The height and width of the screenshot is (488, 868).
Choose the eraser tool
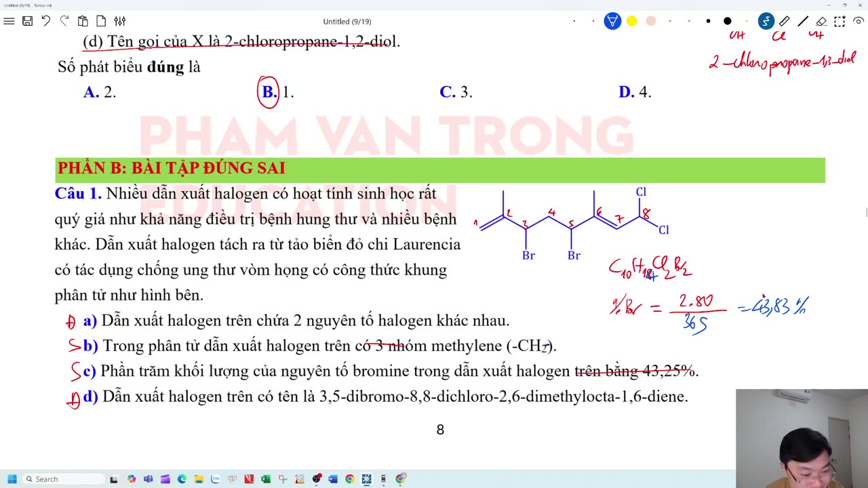point(821,21)
